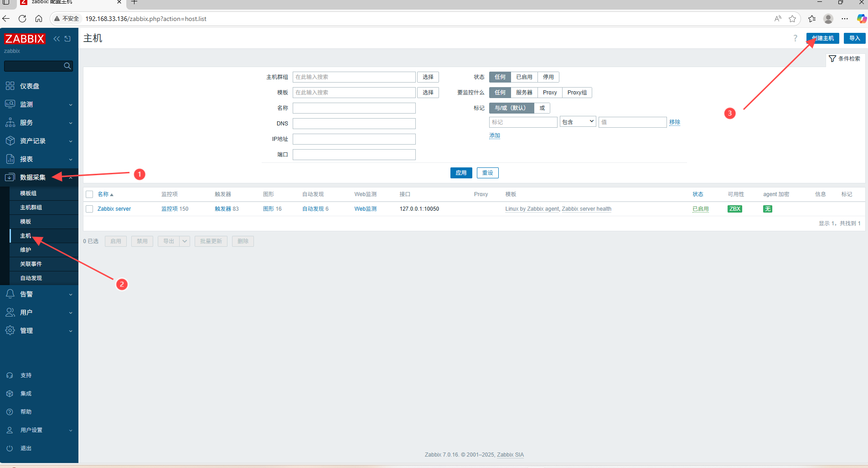Click the green 无 encryption badge
This screenshot has width=868, height=468.
(x=768, y=209)
